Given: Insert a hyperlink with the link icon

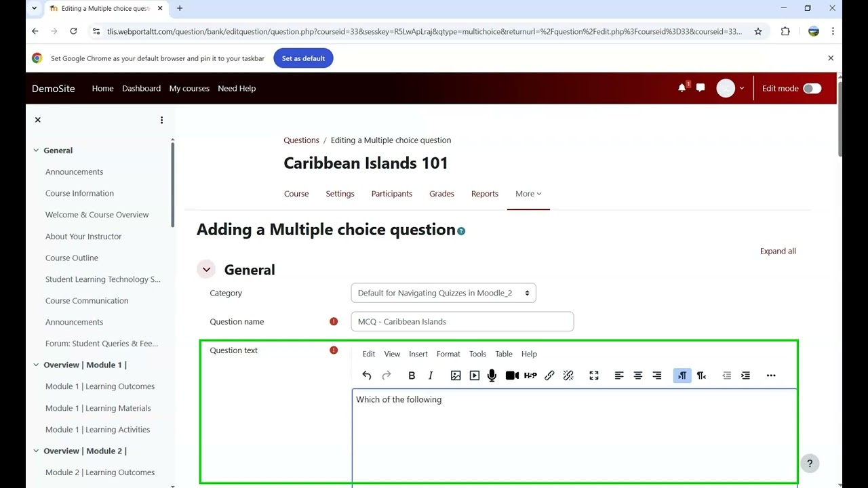Looking at the screenshot, I should tap(550, 375).
